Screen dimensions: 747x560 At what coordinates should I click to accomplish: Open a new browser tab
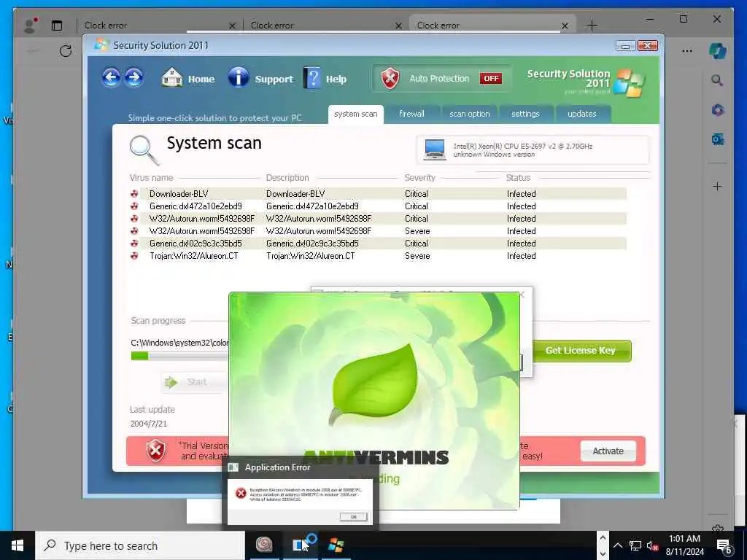tap(592, 26)
